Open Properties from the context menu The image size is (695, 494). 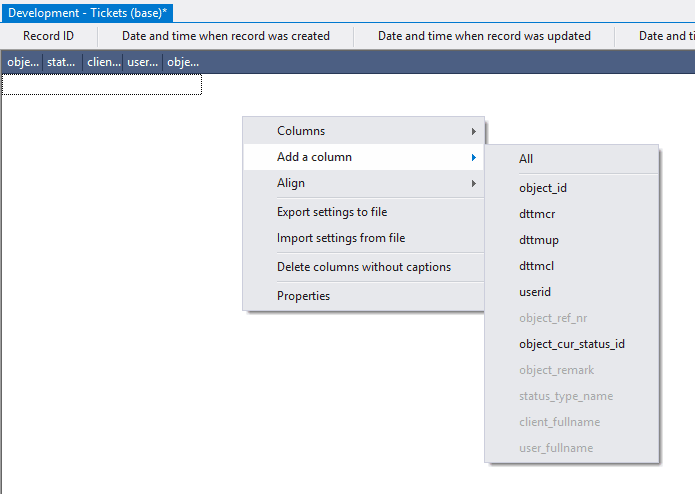[x=303, y=296]
